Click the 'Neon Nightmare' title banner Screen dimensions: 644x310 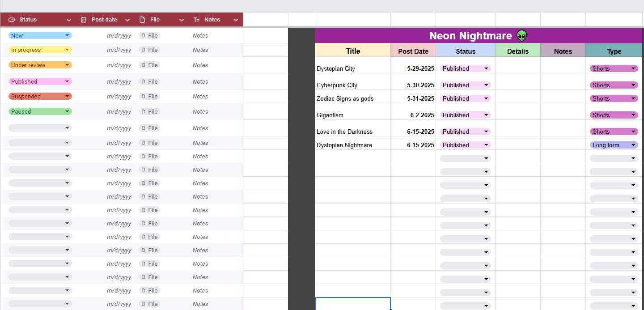click(x=479, y=36)
